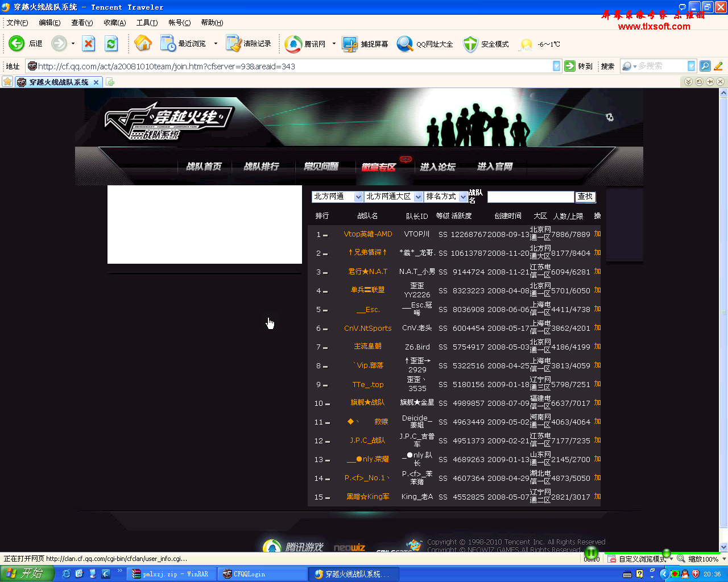Open 最近浏览 recent browsing history
The width and height of the screenshot is (728, 582).
tap(183, 44)
